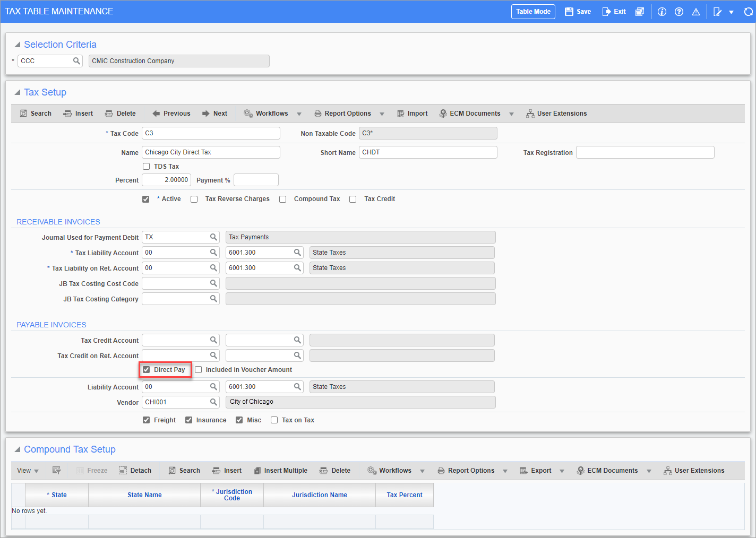Open the multi-window icon next to Exit
Image resolution: width=756 pixels, height=538 pixels.
pyautogui.click(x=640, y=12)
